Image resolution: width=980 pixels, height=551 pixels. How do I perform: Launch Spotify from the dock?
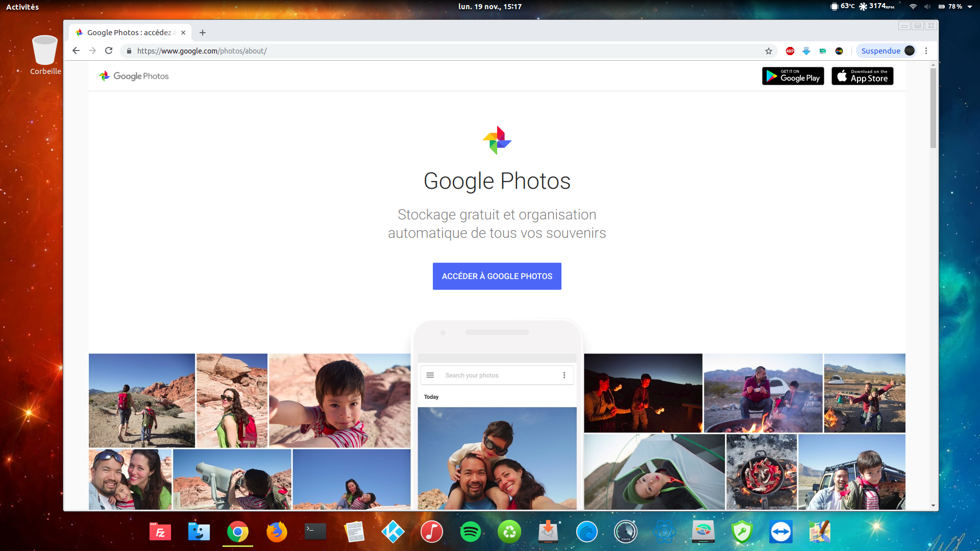471,532
